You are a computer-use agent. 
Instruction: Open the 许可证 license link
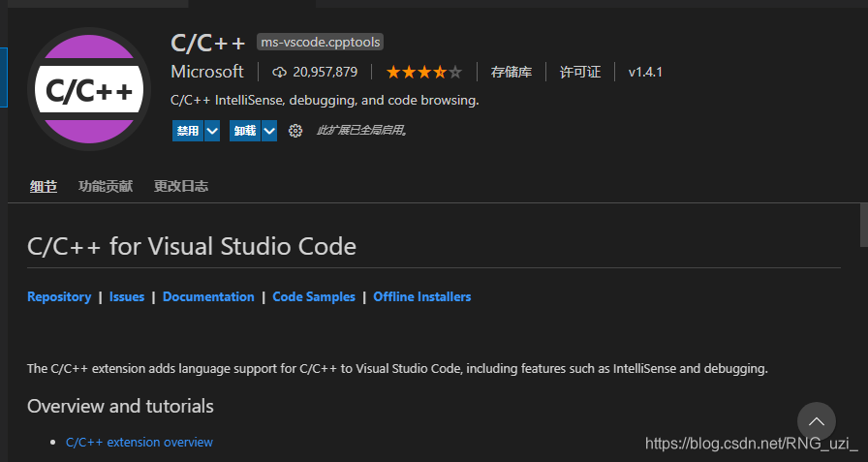[x=579, y=72]
